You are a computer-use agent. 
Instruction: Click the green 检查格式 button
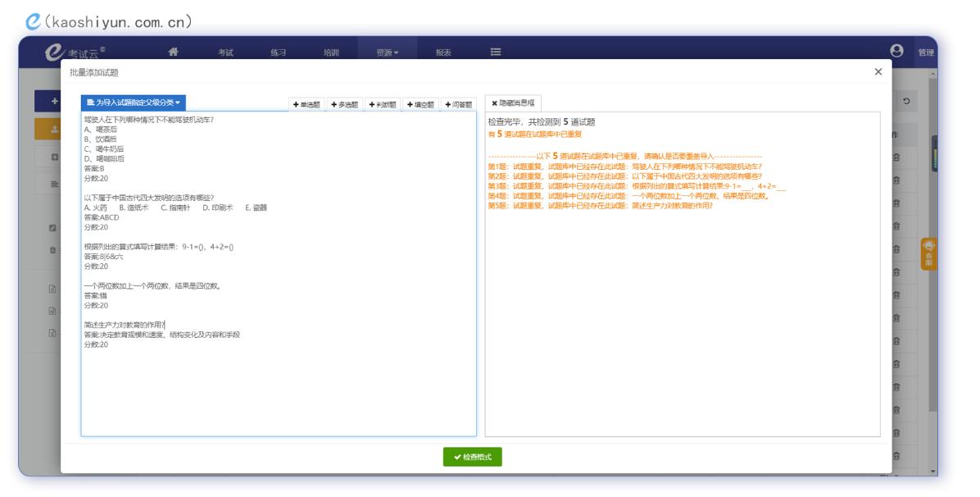click(473, 457)
